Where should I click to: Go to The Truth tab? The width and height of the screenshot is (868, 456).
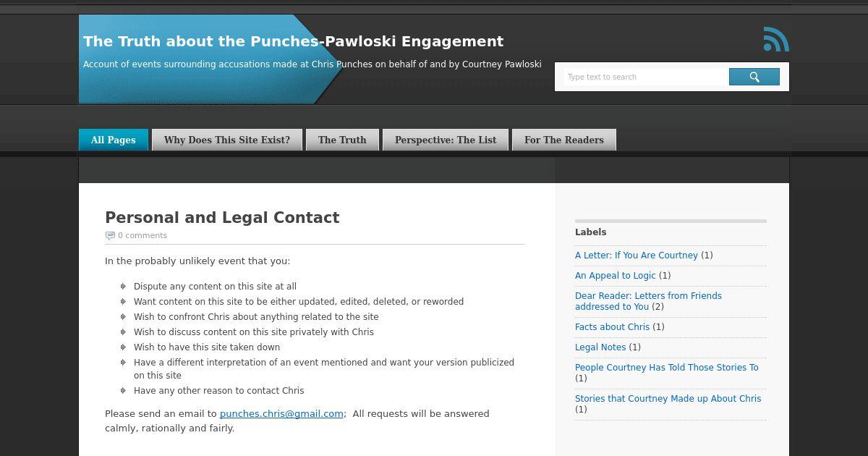[342, 140]
